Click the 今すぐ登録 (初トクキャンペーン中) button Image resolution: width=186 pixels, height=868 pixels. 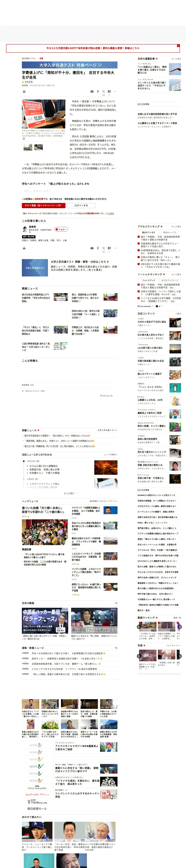[44, 206]
